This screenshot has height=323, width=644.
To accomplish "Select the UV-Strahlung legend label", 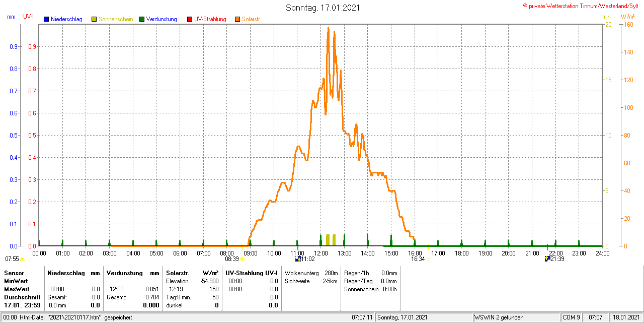I will pyautogui.click(x=210, y=19).
